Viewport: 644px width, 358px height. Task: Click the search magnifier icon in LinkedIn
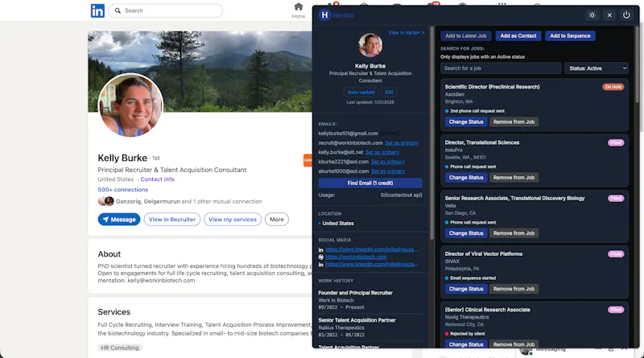[x=118, y=10]
